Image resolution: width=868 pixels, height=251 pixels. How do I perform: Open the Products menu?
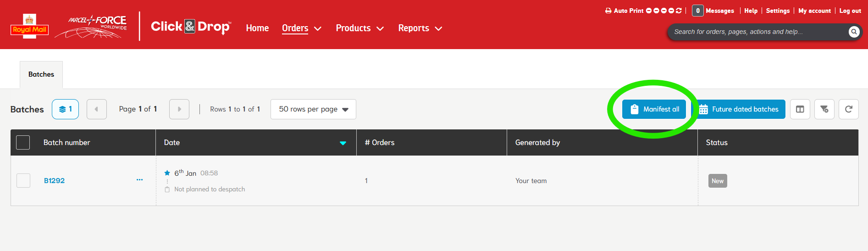tap(359, 28)
